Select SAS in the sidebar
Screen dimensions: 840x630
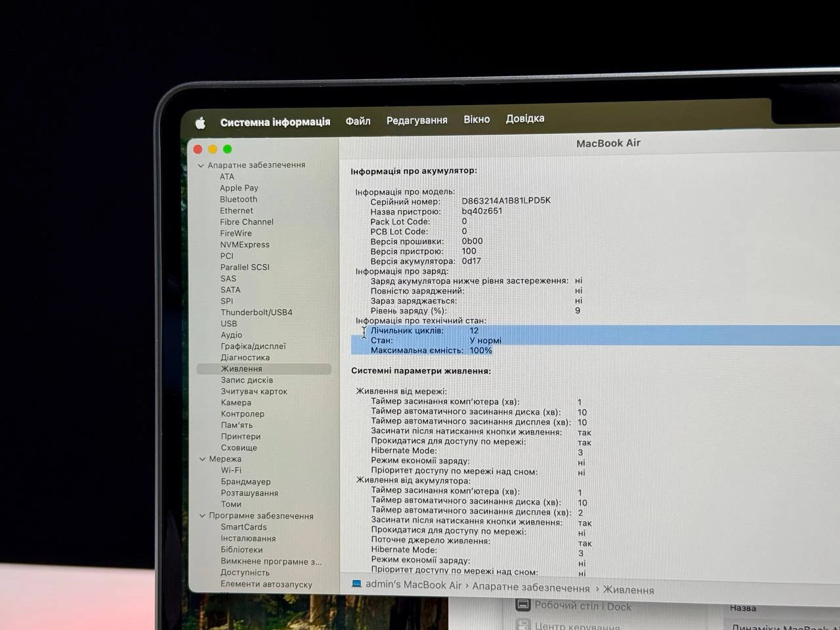228,278
